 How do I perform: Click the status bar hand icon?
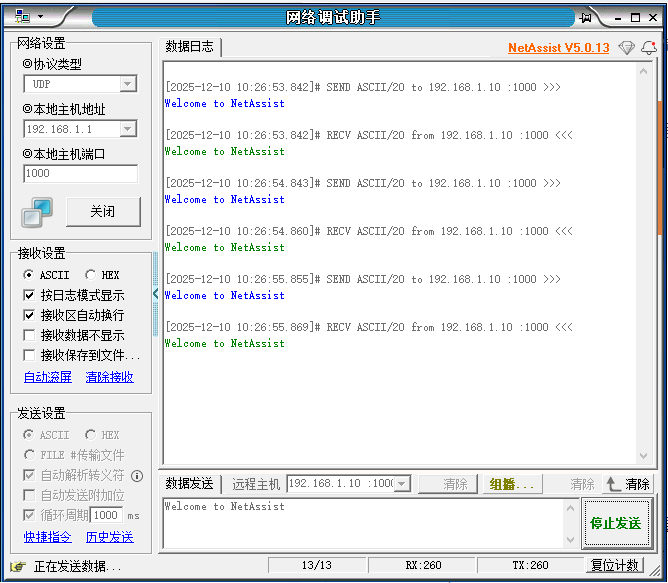[x=18, y=566]
